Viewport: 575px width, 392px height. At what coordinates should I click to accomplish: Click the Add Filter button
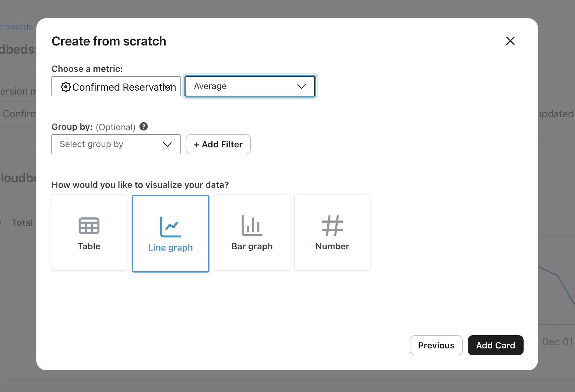pos(218,144)
